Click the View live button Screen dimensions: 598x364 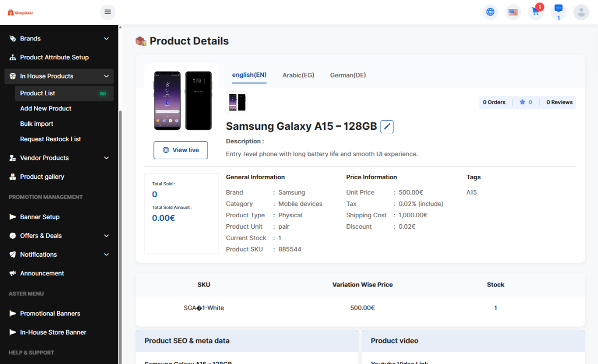[180, 150]
